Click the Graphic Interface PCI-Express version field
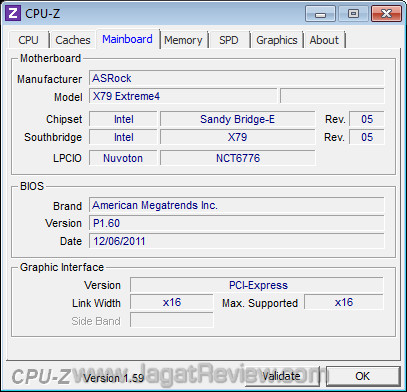Screen dimensions: 407x392 pos(257,285)
